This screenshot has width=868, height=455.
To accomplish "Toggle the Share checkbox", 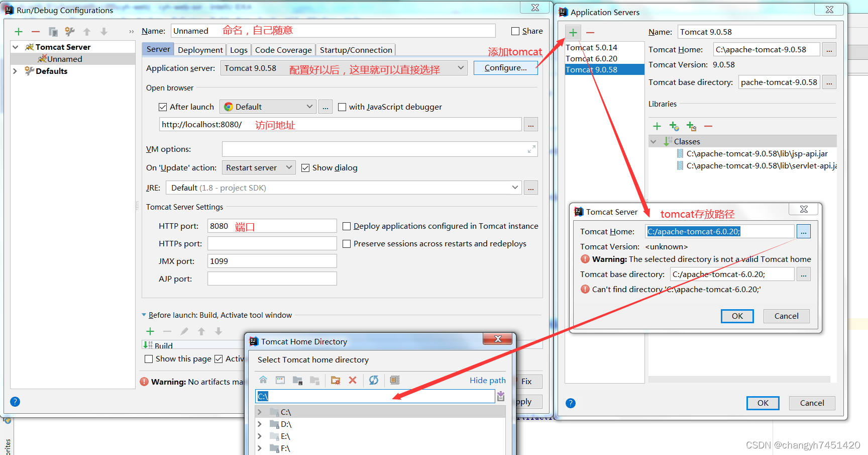I will (515, 31).
